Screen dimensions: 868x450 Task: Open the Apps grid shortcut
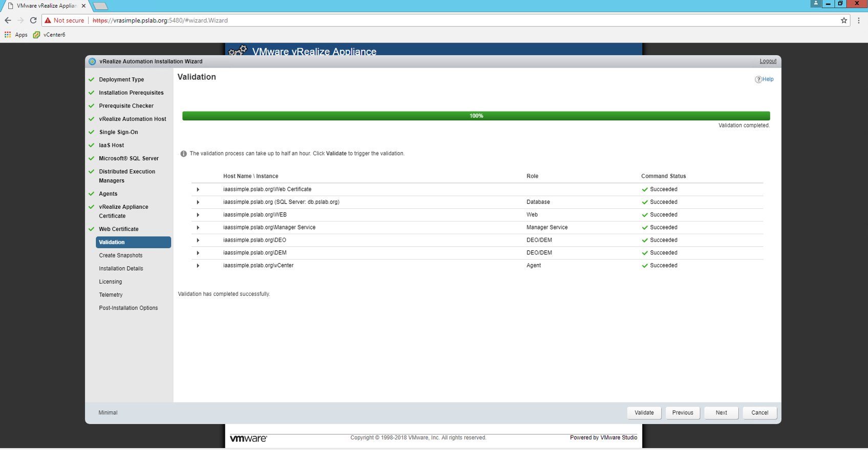click(8, 35)
